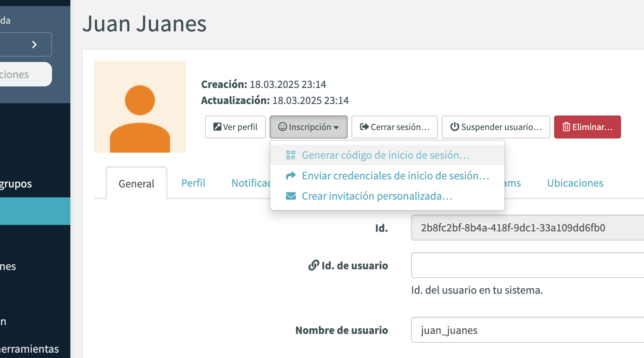Image resolution: width=644 pixels, height=358 pixels.
Task: Open the Inscripción dropdown
Action: coord(309,127)
